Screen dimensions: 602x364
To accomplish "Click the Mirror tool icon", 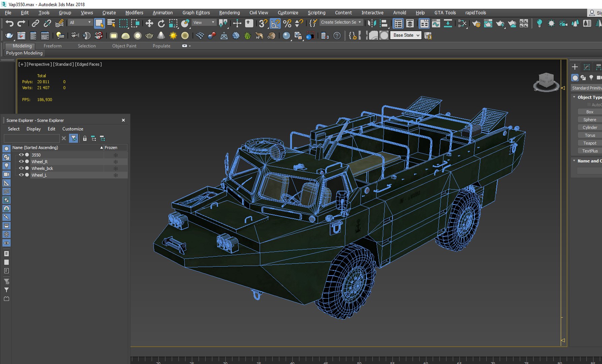I will coord(372,23).
